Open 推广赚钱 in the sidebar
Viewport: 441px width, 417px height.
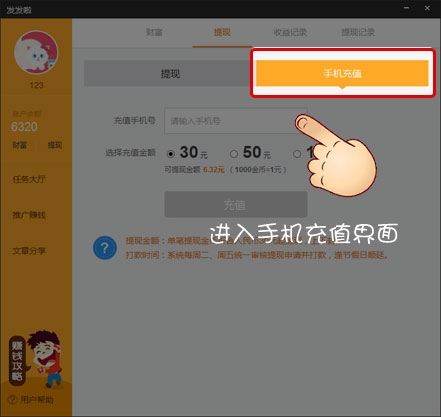pos(29,215)
